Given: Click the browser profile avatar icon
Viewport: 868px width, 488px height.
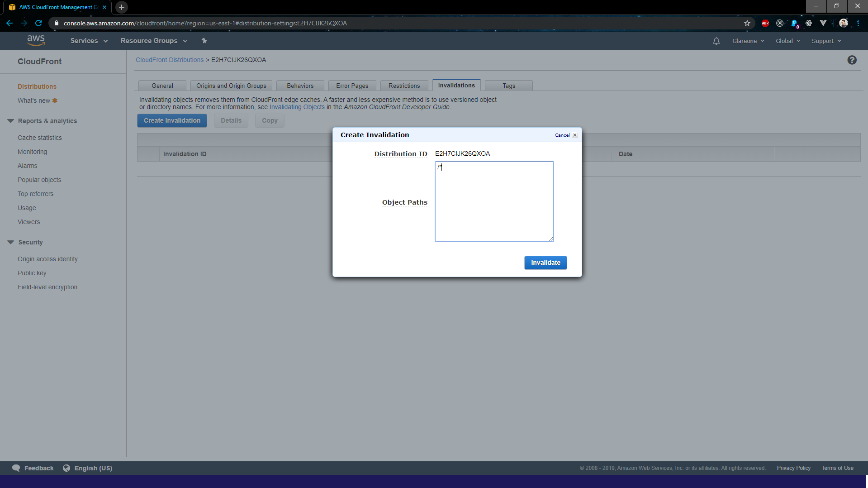Looking at the screenshot, I should [x=844, y=23].
